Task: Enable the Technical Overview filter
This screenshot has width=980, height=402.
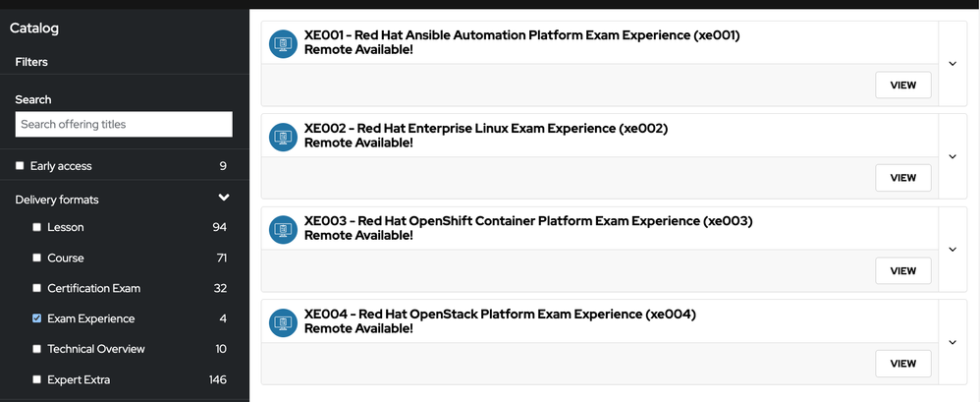Action: (x=37, y=349)
